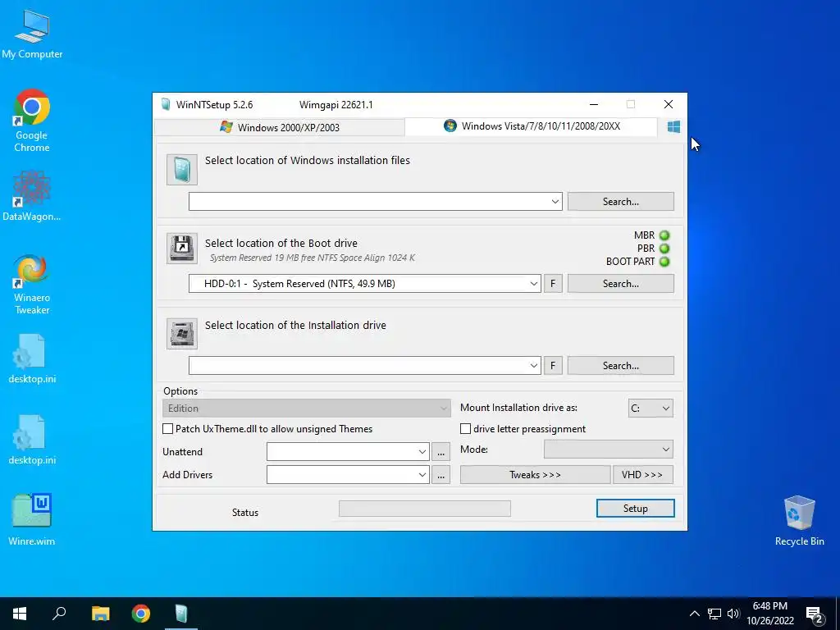Select the upper desktop.ini file icon
Image resolution: width=840 pixels, height=630 pixels.
[32, 359]
